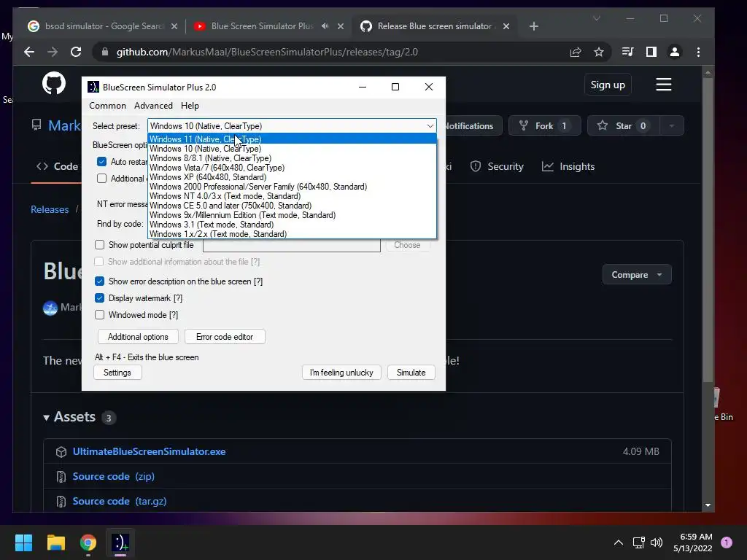747x560 pixels.
Task: Show hidden tray icons chevron
Action: click(x=619, y=542)
